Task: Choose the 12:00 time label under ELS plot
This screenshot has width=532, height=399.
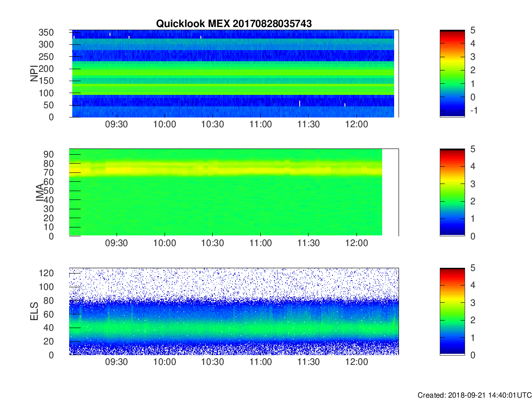Action: coord(356,362)
